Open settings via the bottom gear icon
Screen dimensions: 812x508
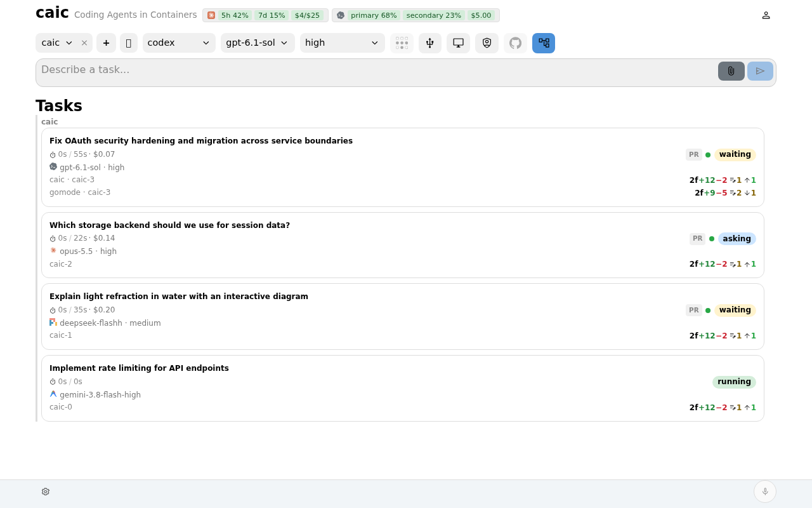click(x=46, y=491)
